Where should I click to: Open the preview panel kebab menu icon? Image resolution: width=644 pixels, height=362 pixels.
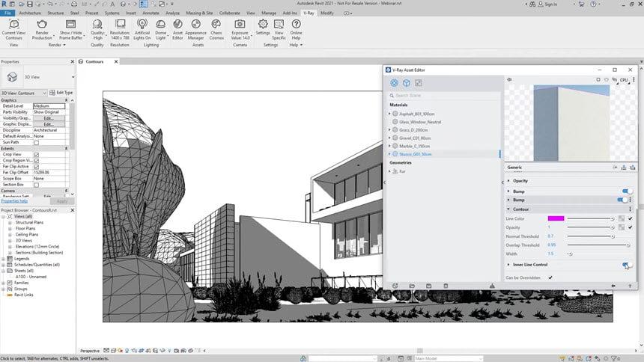coord(634,79)
